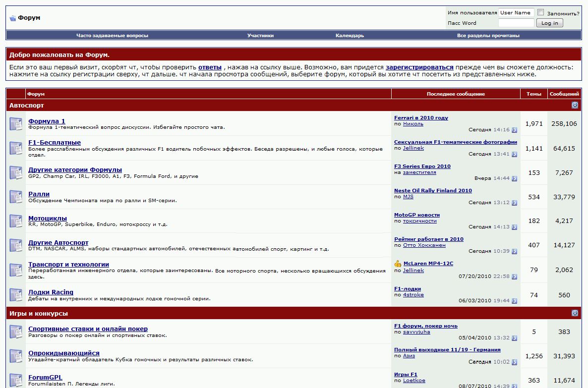Click the 258,106 posts count
Viewport: 588px width, 388px height.
click(x=564, y=123)
